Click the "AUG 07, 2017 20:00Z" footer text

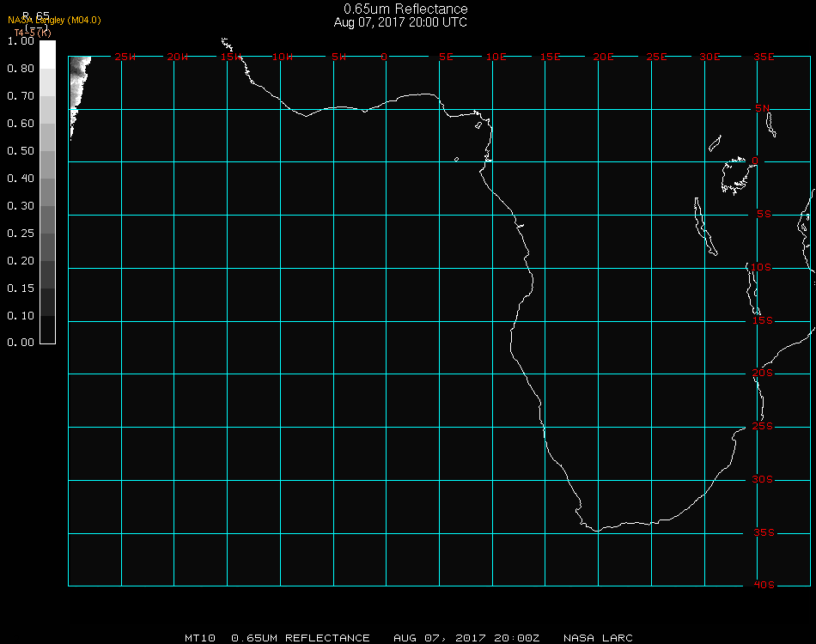pyautogui.click(x=466, y=638)
